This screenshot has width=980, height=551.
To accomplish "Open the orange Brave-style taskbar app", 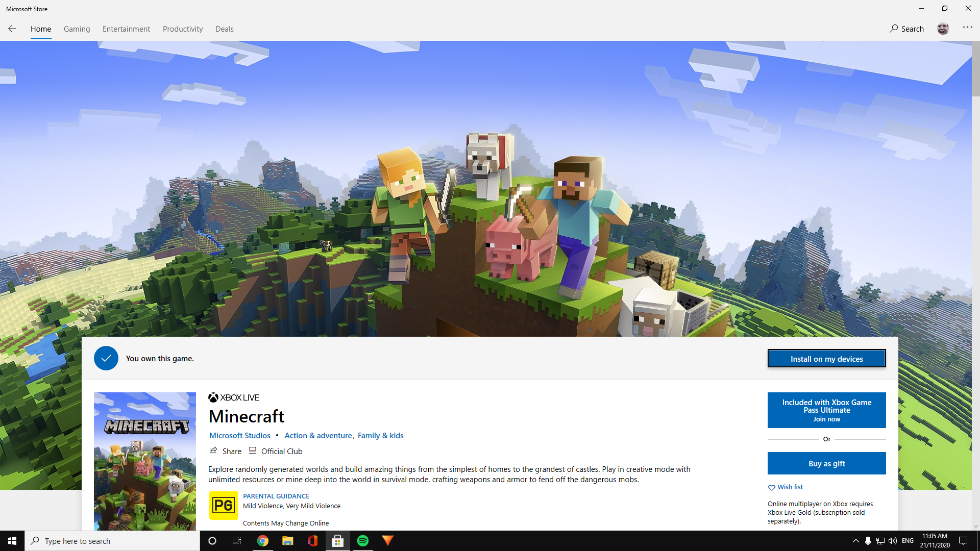I will 388,541.
